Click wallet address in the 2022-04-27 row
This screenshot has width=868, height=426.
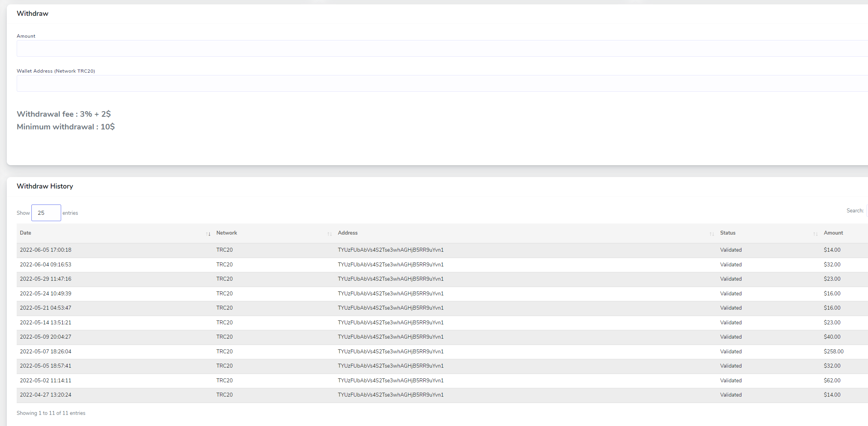391,395
